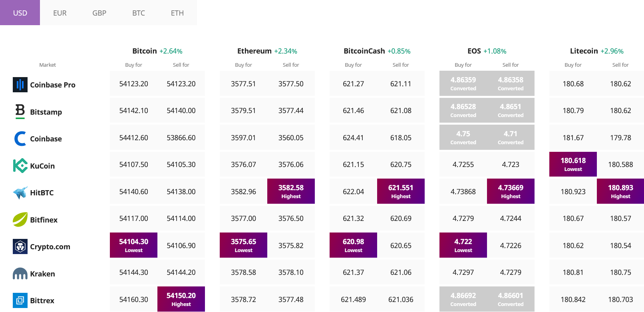Click Bitcoin highest sell price 54150.20

tap(181, 299)
